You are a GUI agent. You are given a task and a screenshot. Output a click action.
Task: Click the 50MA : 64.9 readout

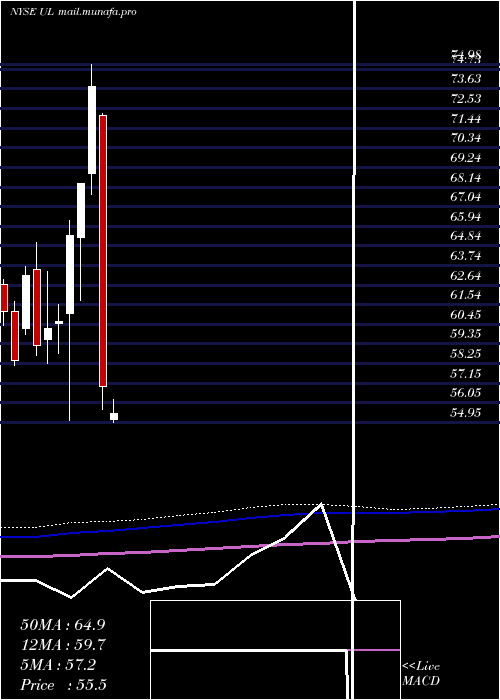(63, 624)
